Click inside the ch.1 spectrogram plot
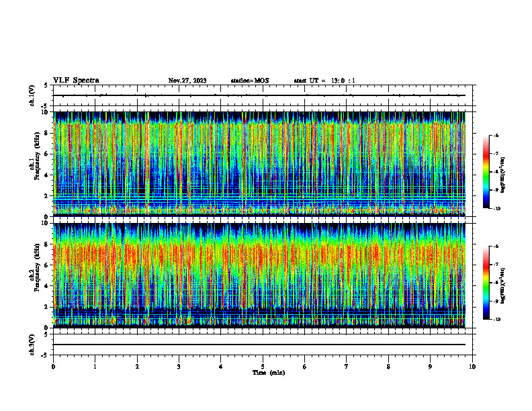 tap(259, 164)
